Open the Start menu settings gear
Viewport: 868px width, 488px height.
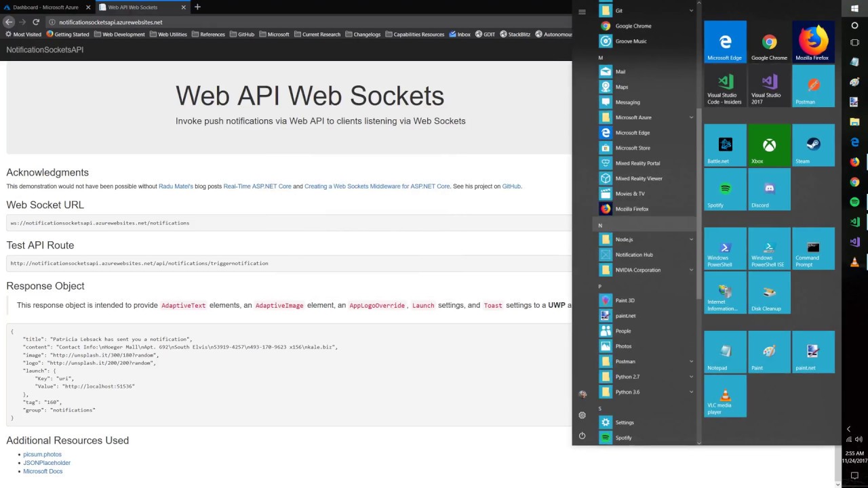point(582,415)
